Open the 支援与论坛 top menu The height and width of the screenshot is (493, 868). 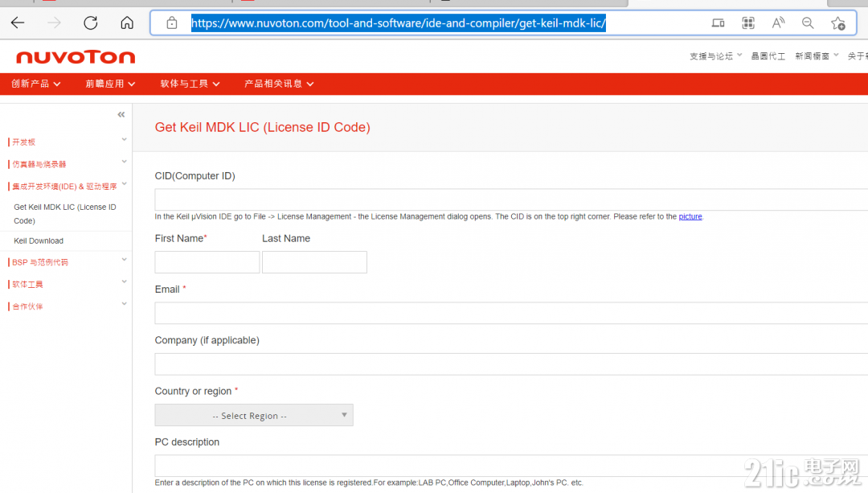[716, 56]
